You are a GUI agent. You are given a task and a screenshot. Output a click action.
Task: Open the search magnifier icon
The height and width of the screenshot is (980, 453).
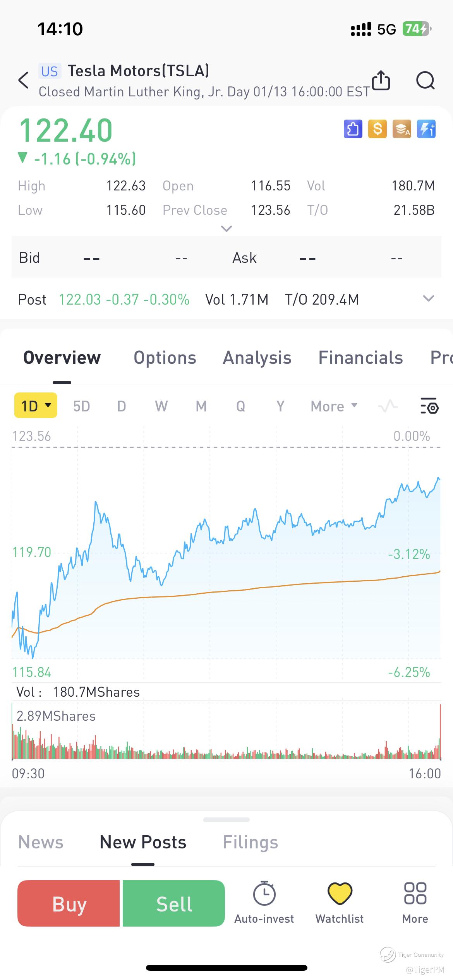[x=425, y=81]
